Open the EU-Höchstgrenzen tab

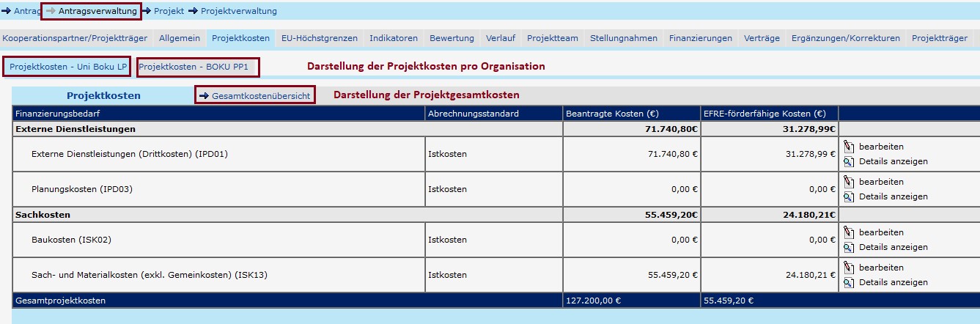(320, 38)
